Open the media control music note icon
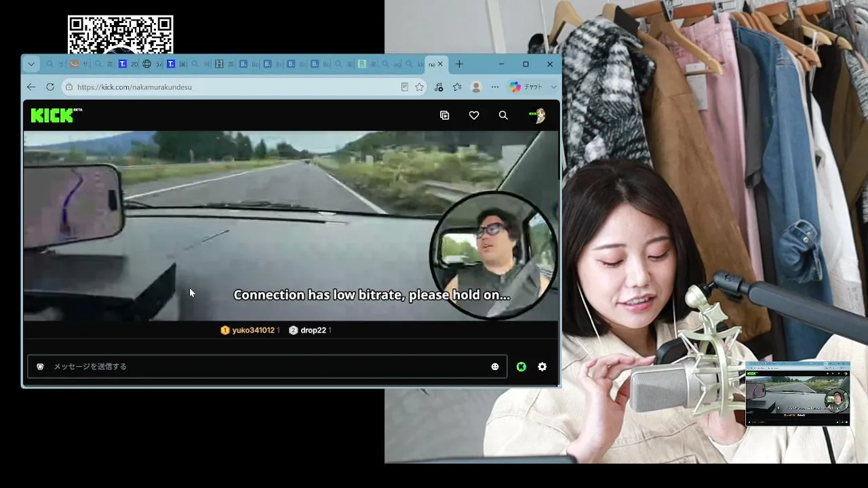Image resolution: width=868 pixels, height=488 pixels. coord(439,87)
